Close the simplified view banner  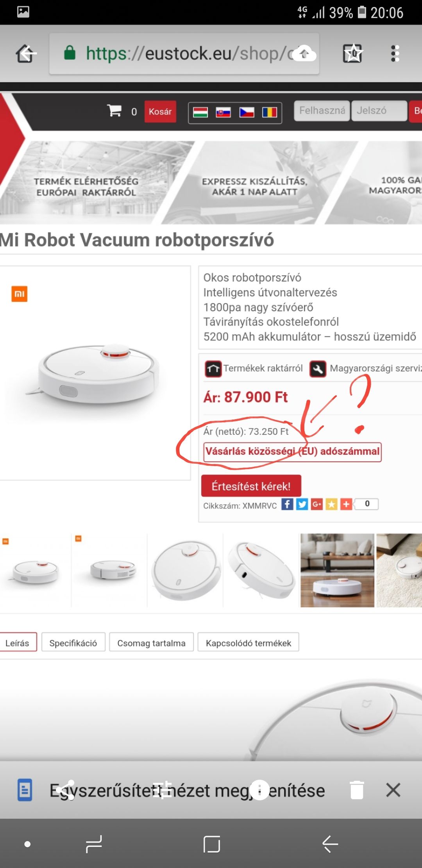[393, 790]
